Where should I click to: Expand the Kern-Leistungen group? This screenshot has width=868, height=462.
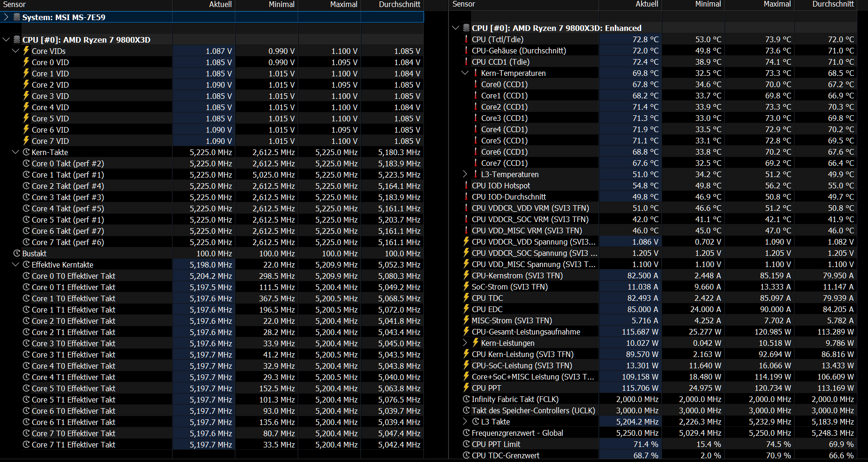[465, 343]
